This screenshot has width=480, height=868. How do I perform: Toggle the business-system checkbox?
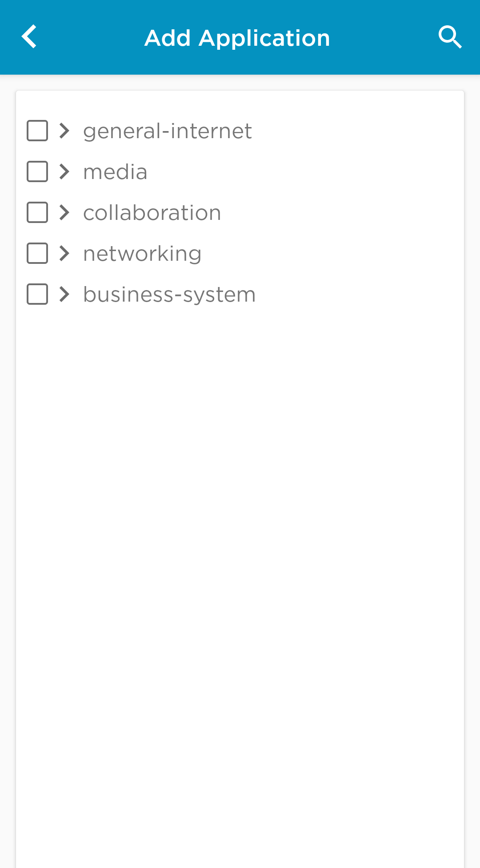pos(37,294)
